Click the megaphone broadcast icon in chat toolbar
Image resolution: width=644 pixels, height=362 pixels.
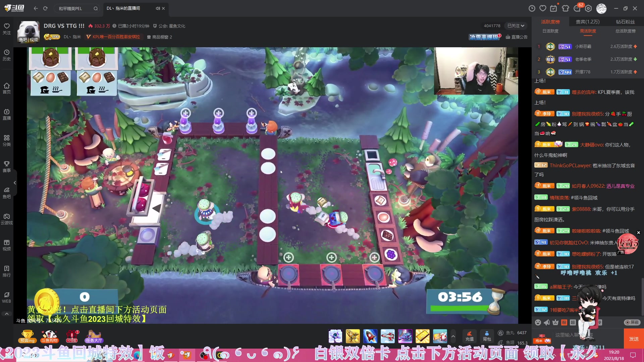tap(547, 322)
